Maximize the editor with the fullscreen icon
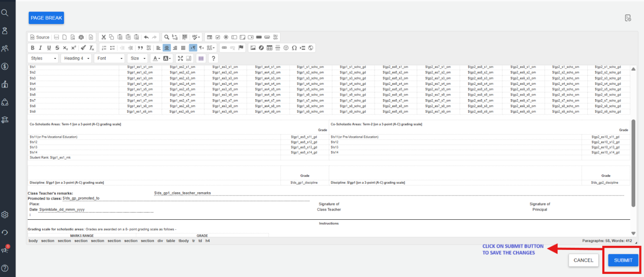This screenshot has width=644, height=277. [x=180, y=58]
